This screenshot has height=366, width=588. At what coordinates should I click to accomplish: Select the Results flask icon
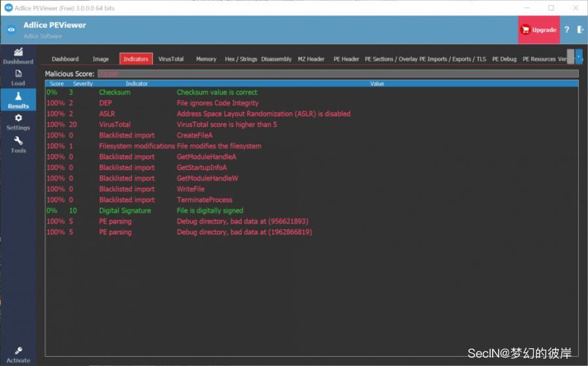pos(18,100)
